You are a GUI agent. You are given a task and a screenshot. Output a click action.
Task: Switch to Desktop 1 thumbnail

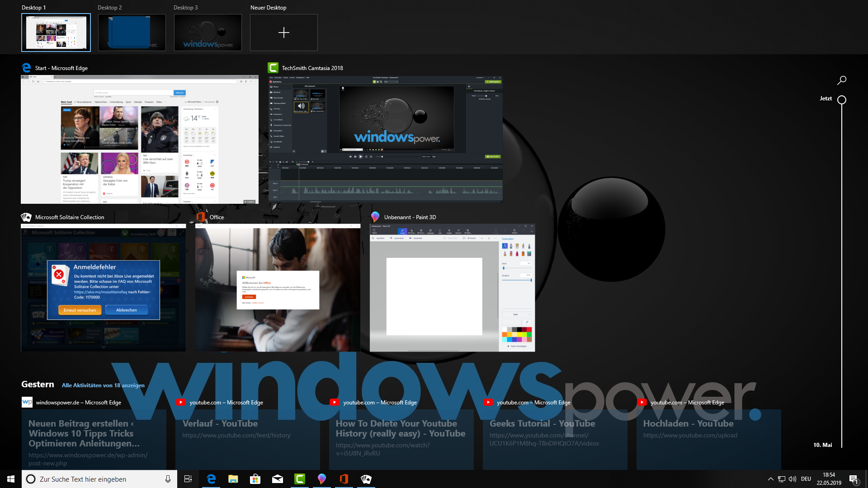tap(56, 33)
